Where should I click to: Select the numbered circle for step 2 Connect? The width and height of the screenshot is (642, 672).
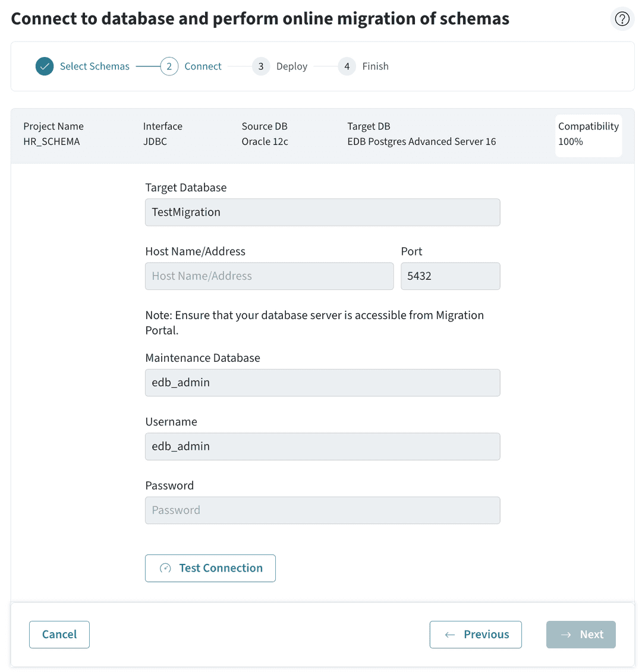pyautogui.click(x=169, y=66)
